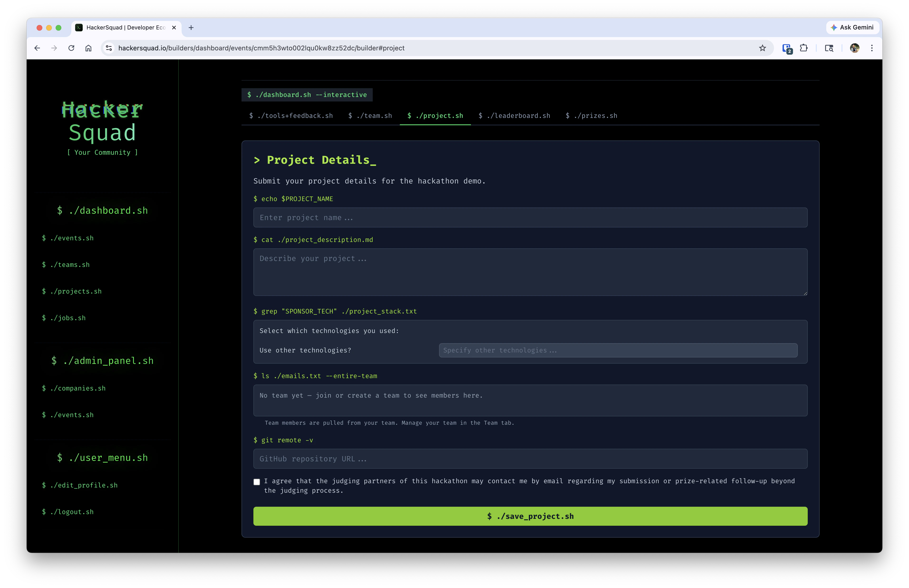Select the HackerSquad Developer tab
909x588 pixels.
pyautogui.click(x=126, y=28)
